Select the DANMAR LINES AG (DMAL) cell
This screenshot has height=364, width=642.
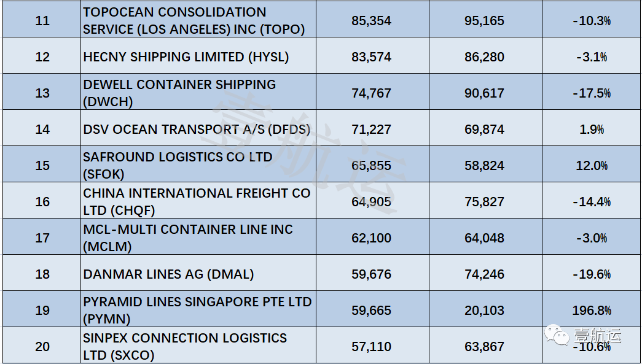pos(168,274)
